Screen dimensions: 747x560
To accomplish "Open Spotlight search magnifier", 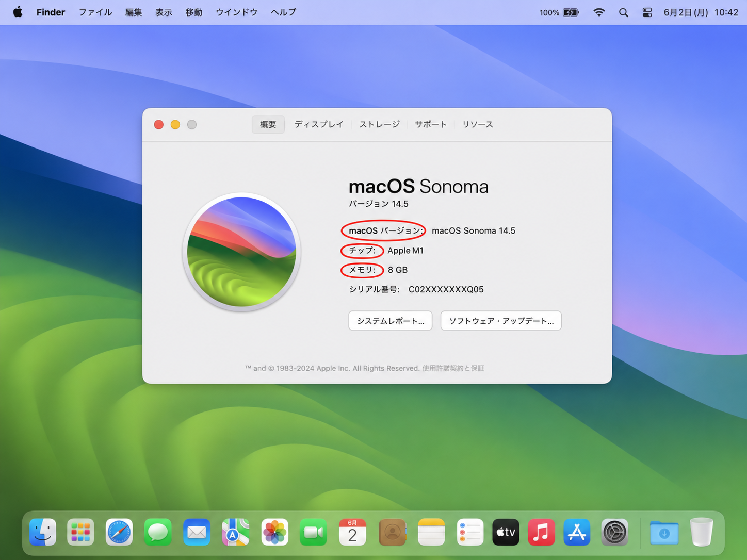I will coord(623,12).
